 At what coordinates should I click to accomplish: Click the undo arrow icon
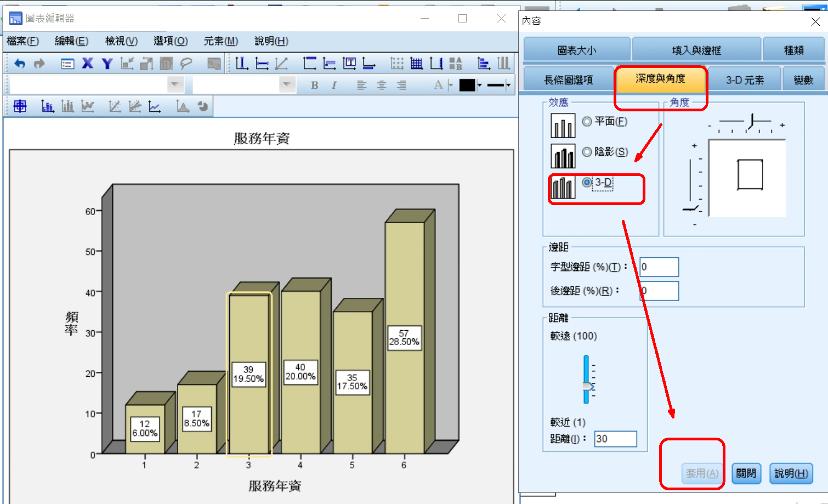click(x=20, y=64)
